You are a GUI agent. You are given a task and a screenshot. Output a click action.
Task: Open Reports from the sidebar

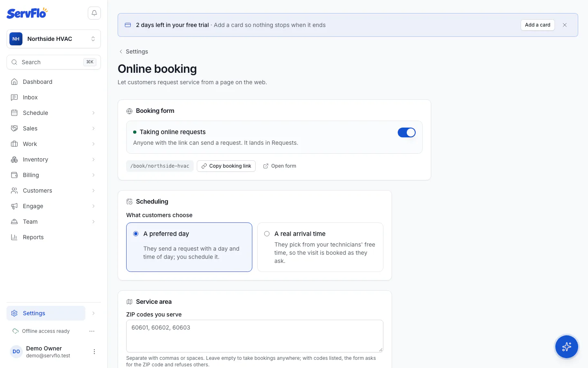coord(53,237)
